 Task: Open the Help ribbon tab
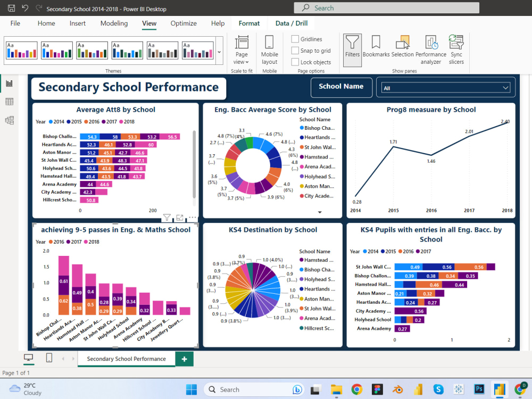tap(218, 23)
